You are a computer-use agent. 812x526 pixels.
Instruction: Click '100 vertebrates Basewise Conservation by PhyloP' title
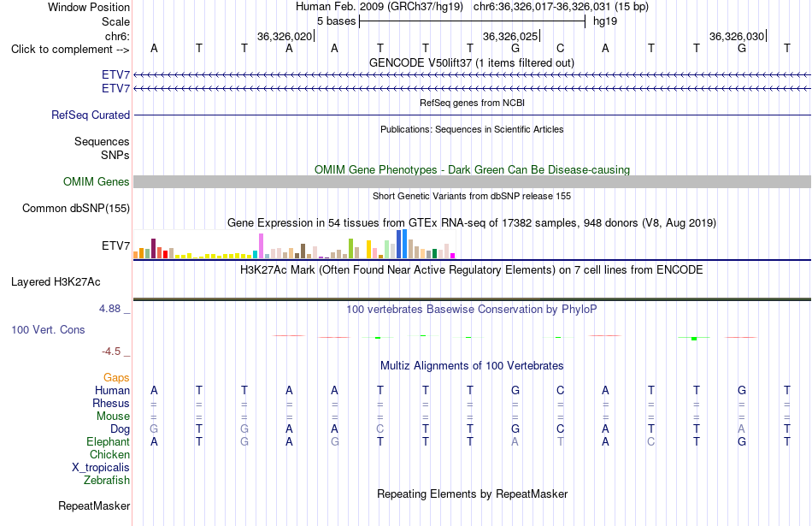click(x=471, y=310)
